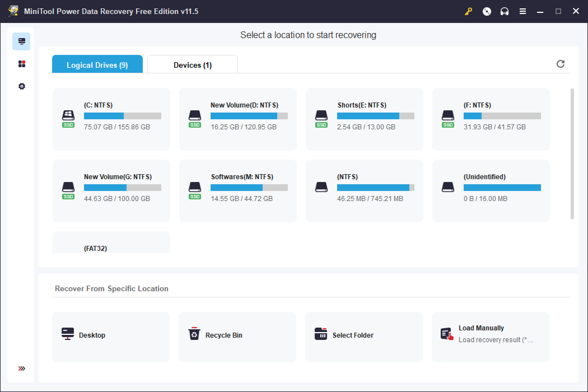This screenshot has height=392, width=588.
Task: Select the New Volume(G: NTFS) label
Action: [x=118, y=177]
